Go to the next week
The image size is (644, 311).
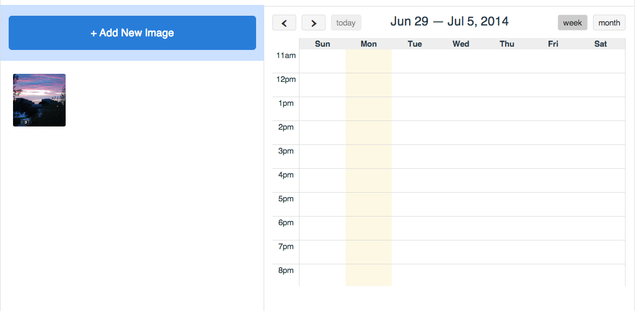pos(313,23)
